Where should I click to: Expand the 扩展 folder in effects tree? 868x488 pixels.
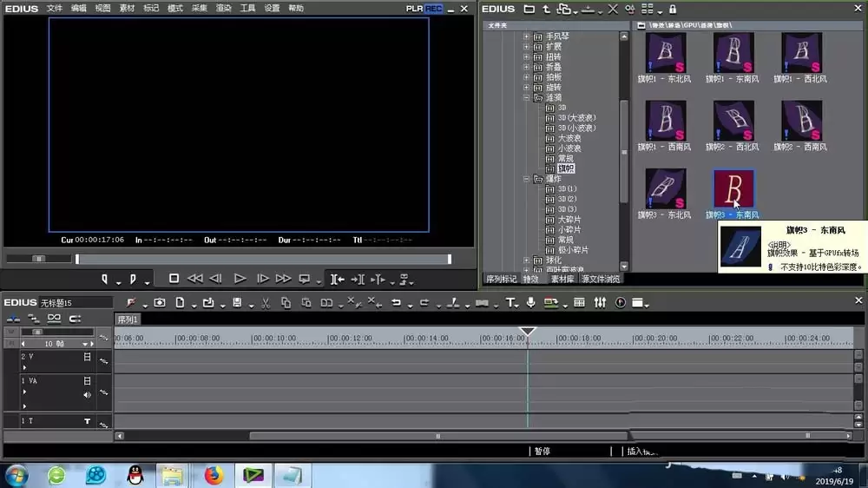pyautogui.click(x=527, y=47)
